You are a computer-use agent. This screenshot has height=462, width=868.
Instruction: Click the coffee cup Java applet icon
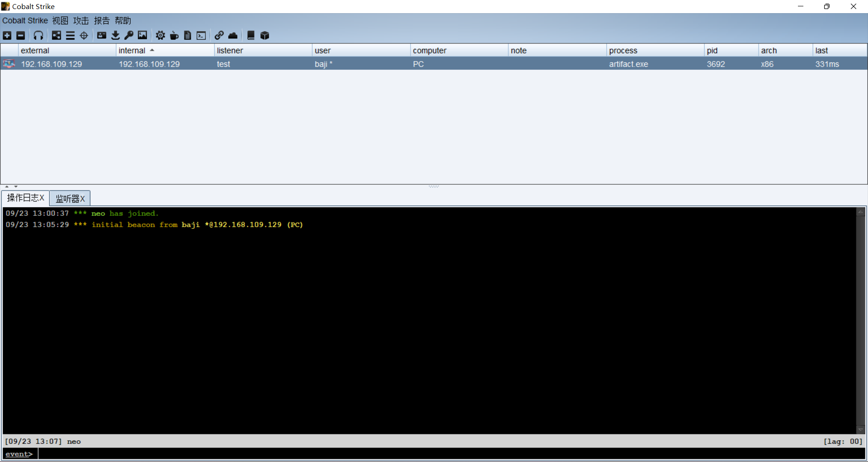point(174,35)
